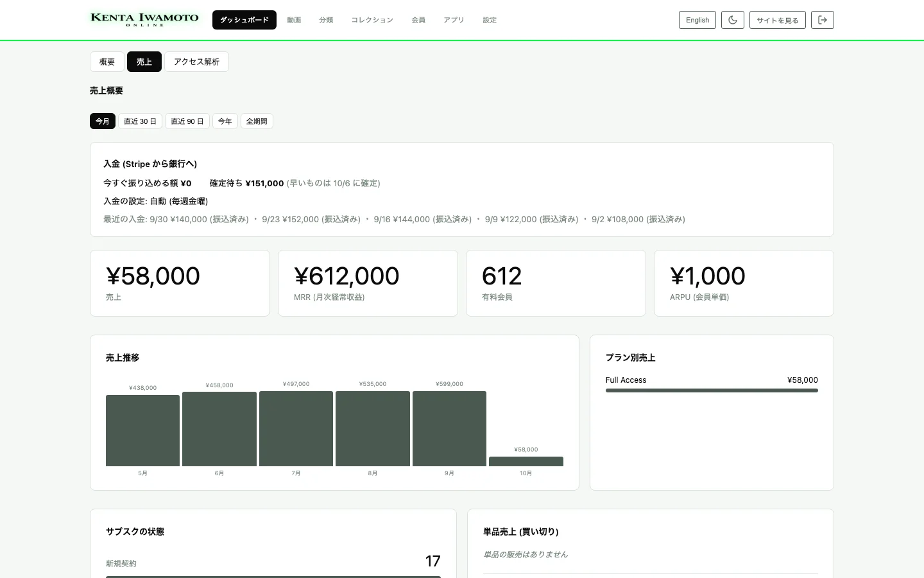The height and width of the screenshot is (578, 924).
Task: Click the Full Access plan label
Action: pyautogui.click(x=626, y=380)
